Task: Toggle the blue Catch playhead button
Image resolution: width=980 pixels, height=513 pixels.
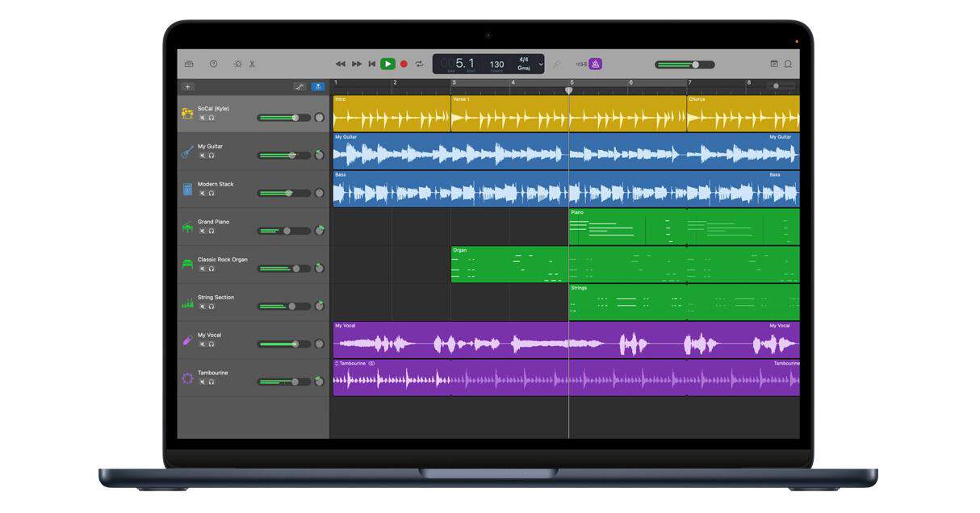Action: point(318,86)
